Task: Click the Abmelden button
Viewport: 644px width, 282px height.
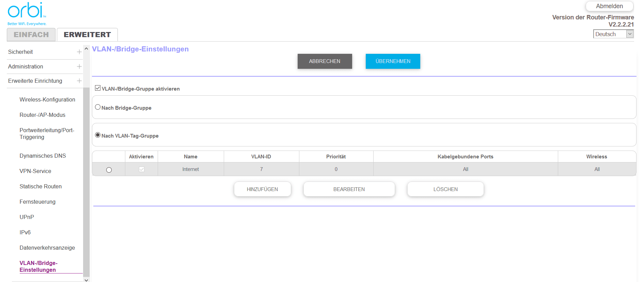Action: (x=609, y=6)
